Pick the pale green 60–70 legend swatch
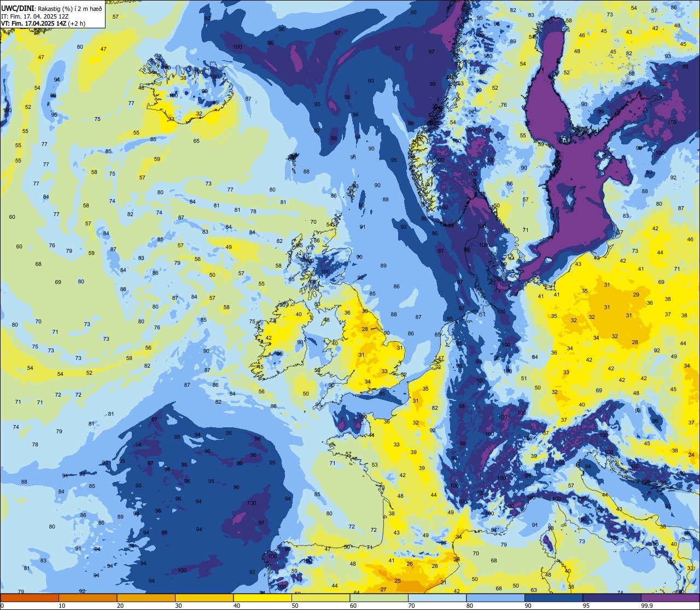Image resolution: width=700 pixels, height=610 pixels. [x=379, y=597]
